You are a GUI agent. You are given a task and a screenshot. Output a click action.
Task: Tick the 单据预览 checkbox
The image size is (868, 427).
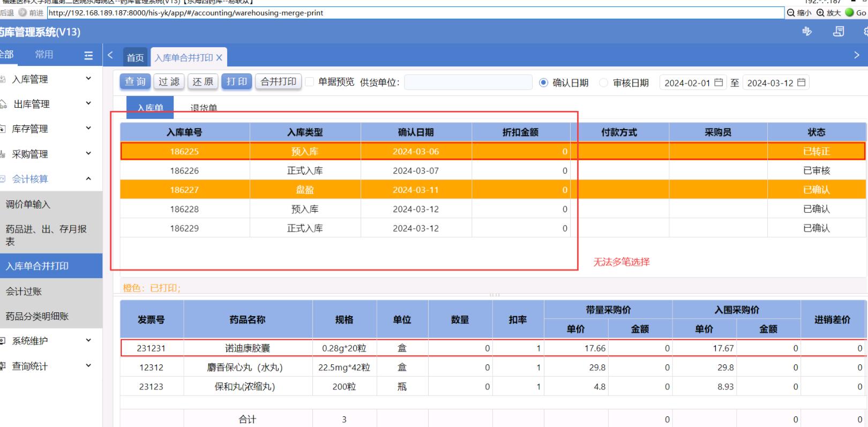[x=309, y=82]
